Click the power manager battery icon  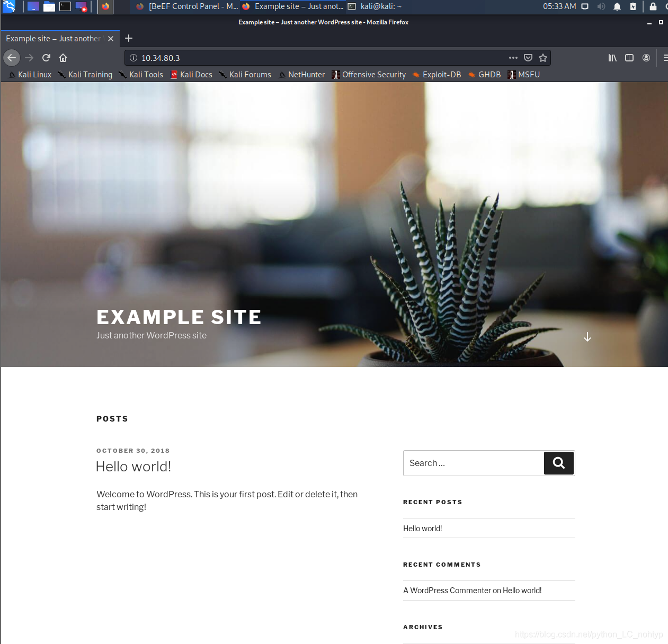[633, 6]
